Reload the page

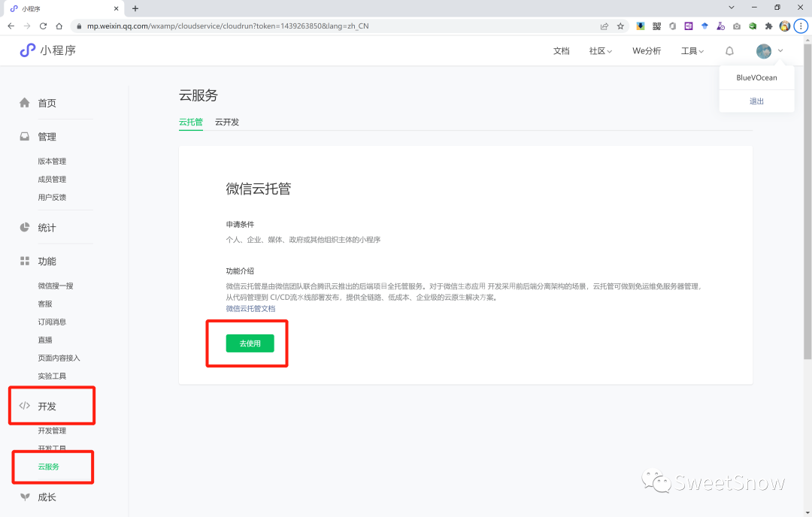[43, 26]
